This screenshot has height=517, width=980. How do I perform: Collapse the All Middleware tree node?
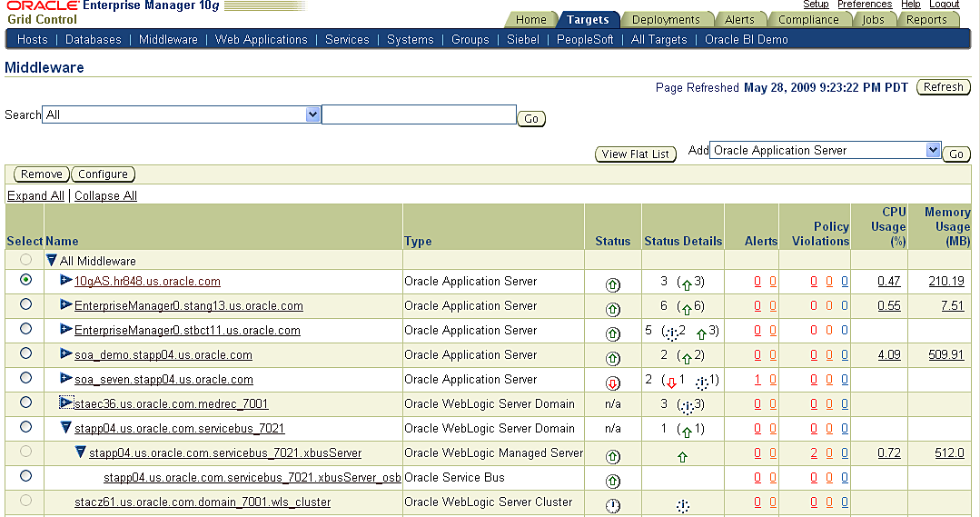52,260
